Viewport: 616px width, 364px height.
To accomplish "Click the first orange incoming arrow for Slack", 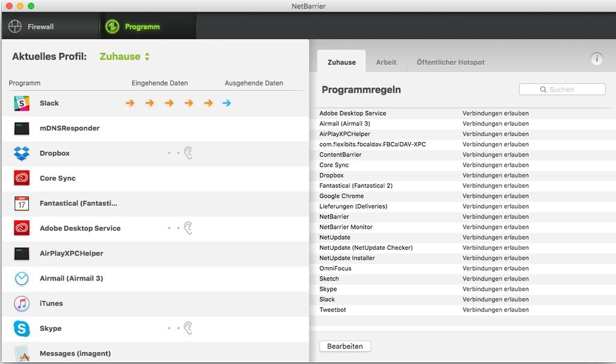I will [x=130, y=103].
